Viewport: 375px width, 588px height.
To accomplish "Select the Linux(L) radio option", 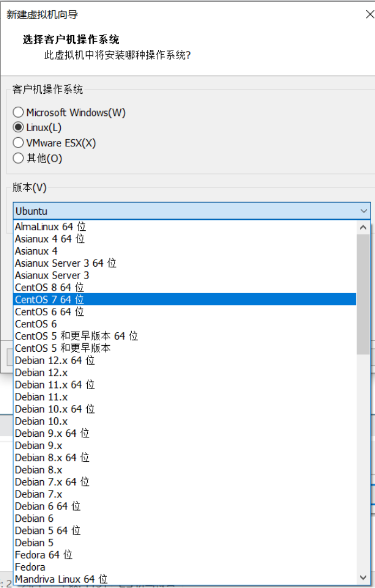I will [18, 127].
